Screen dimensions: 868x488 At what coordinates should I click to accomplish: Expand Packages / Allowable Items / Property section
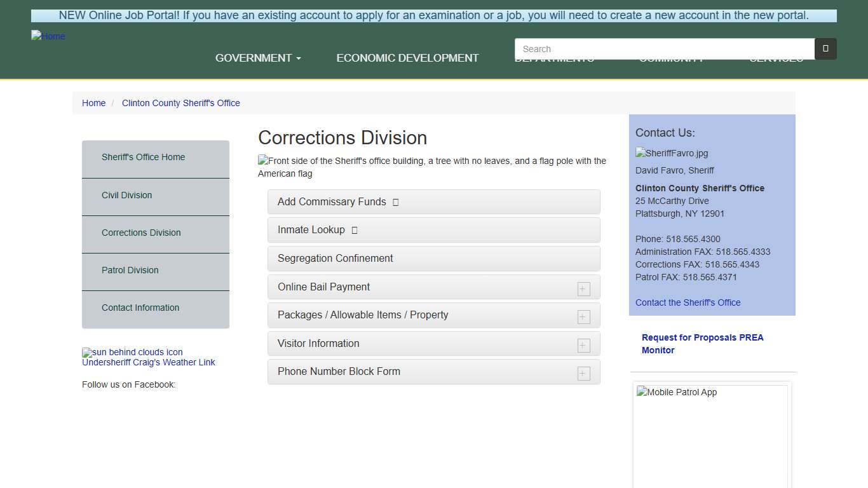(583, 317)
